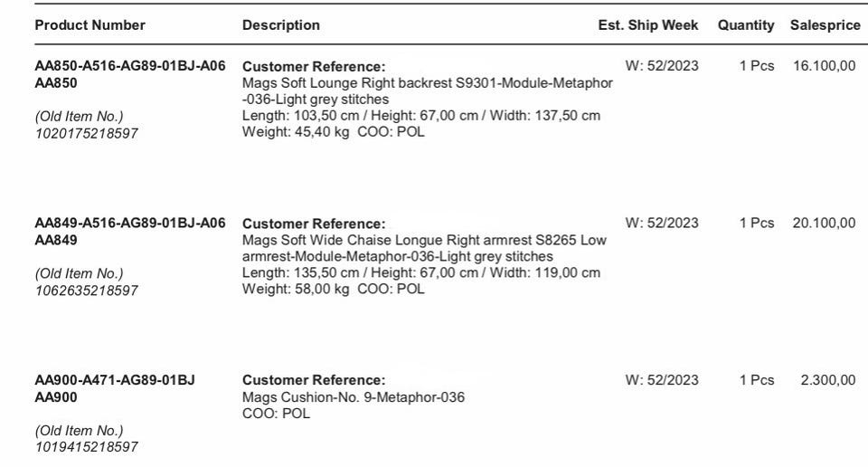Image resolution: width=868 pixels, height=467 pixels.
Task: Click the Product Number column header
Action: click(x=90, y=25)
